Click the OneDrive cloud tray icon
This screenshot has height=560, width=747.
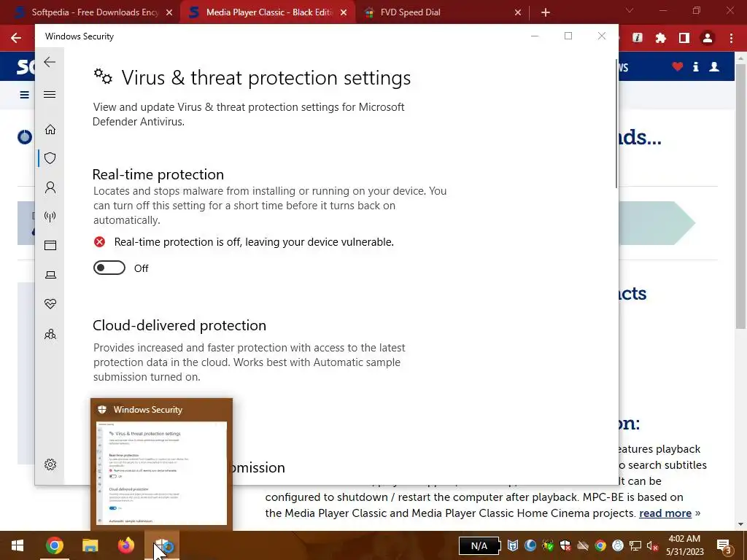click(583, 545)
